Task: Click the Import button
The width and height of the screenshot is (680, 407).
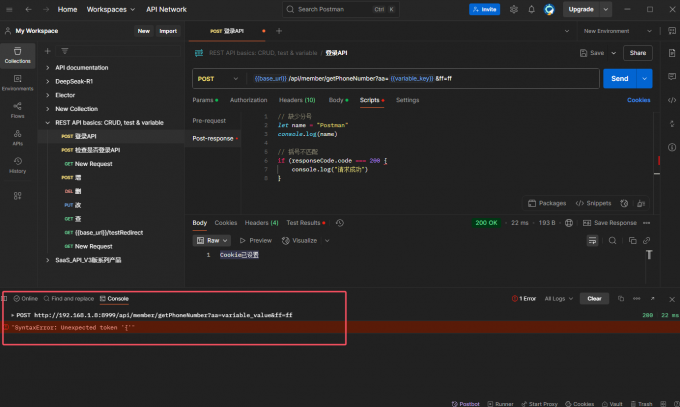Action: [x=168, y=31]
